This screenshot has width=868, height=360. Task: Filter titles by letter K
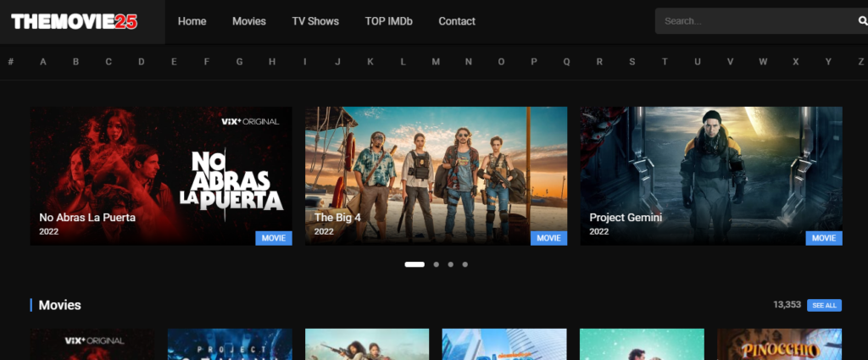pyautogui.click(x=370, y=61)
